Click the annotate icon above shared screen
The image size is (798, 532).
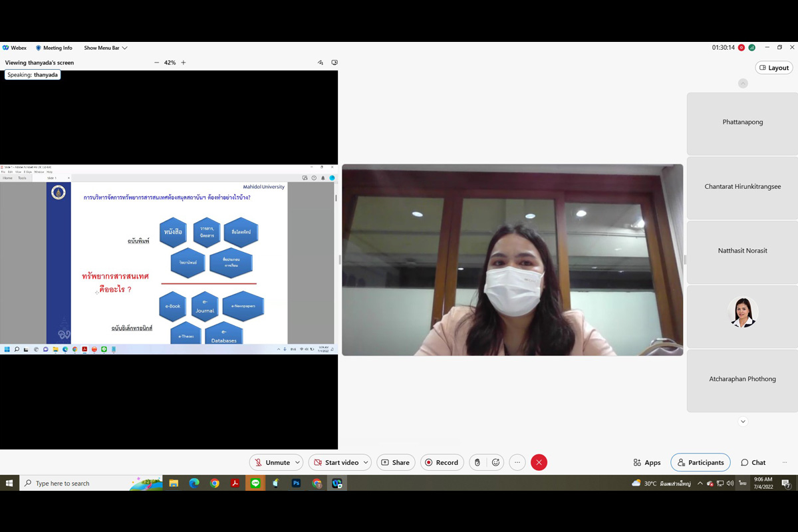tap(321, 63)
